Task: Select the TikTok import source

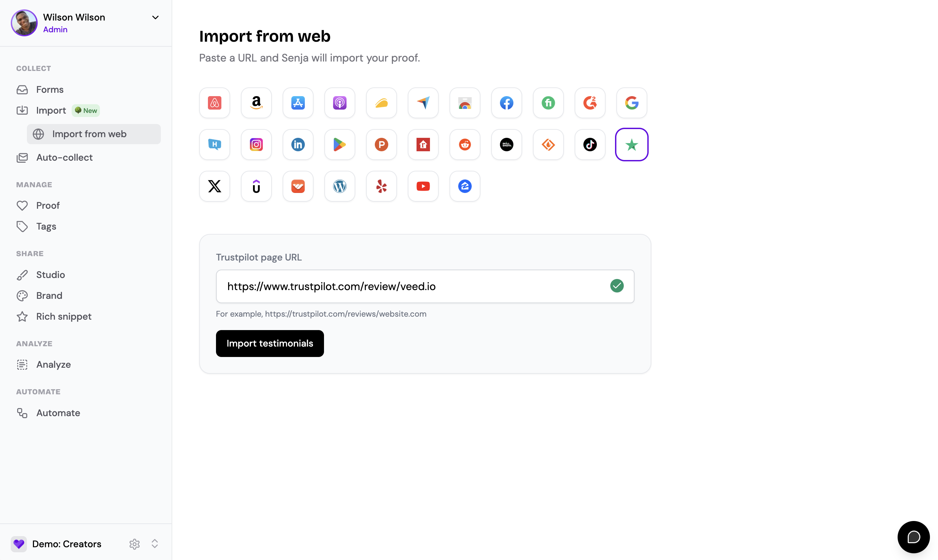Action: click(590, 145)
